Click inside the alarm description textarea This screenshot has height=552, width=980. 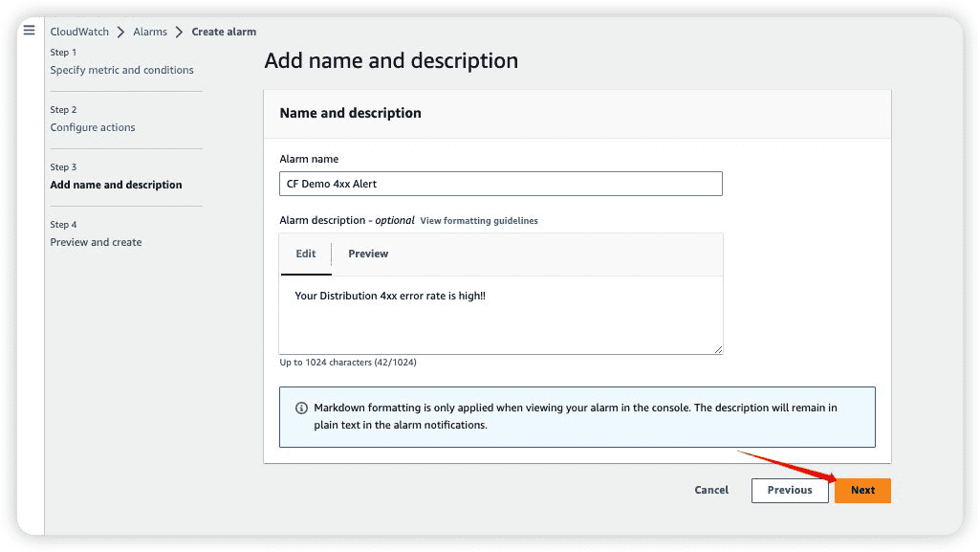click(x=501, y=315)
